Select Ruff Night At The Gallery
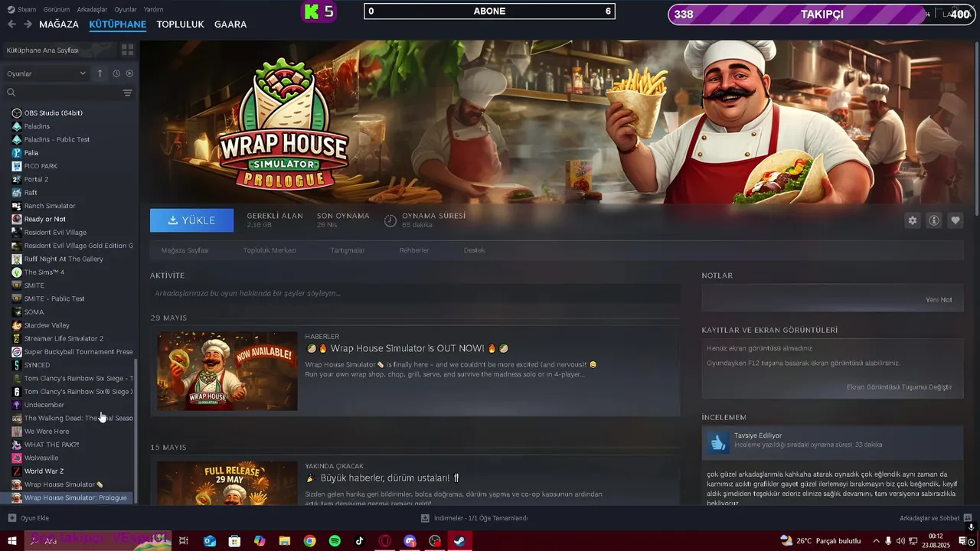980x551 pixels. (64, 259)
